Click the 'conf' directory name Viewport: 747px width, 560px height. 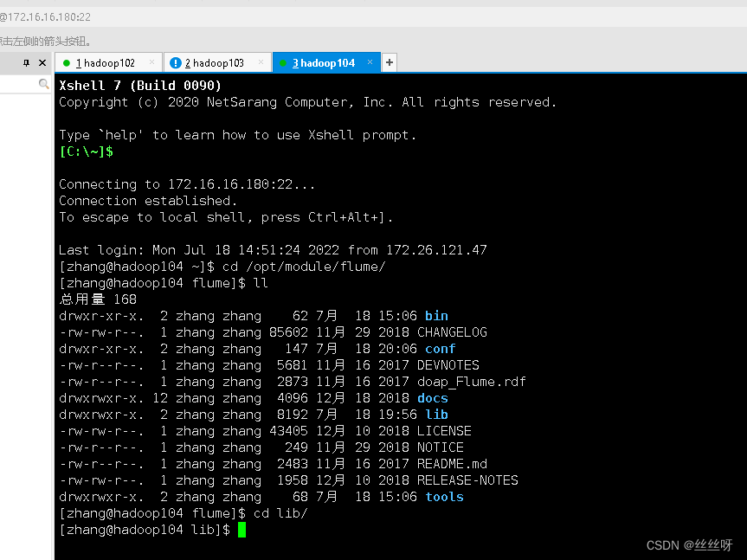tap(441, 349)
